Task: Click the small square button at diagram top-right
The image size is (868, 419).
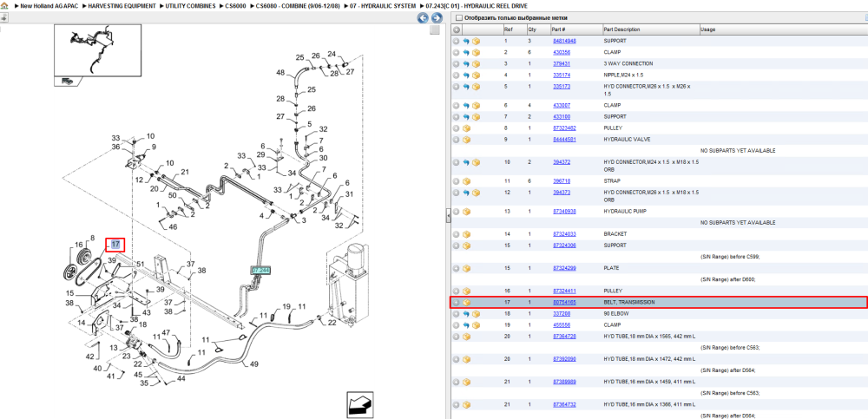Action: point(435,29)
